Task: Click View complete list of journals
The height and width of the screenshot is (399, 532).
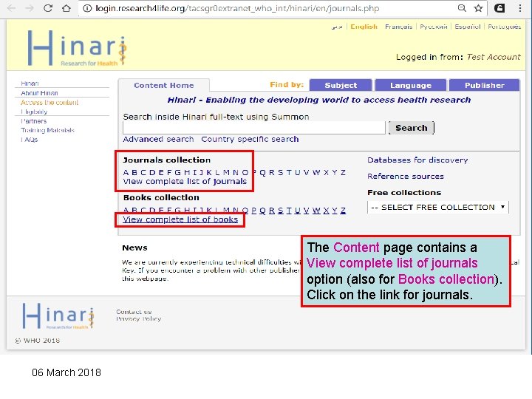Action: pos(185,182)
